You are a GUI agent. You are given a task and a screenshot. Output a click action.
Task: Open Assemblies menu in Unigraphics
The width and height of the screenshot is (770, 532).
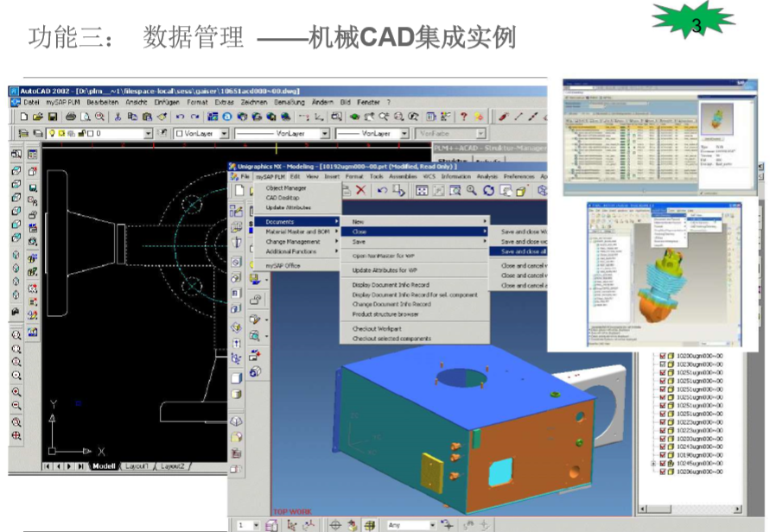tap(403, 177)
